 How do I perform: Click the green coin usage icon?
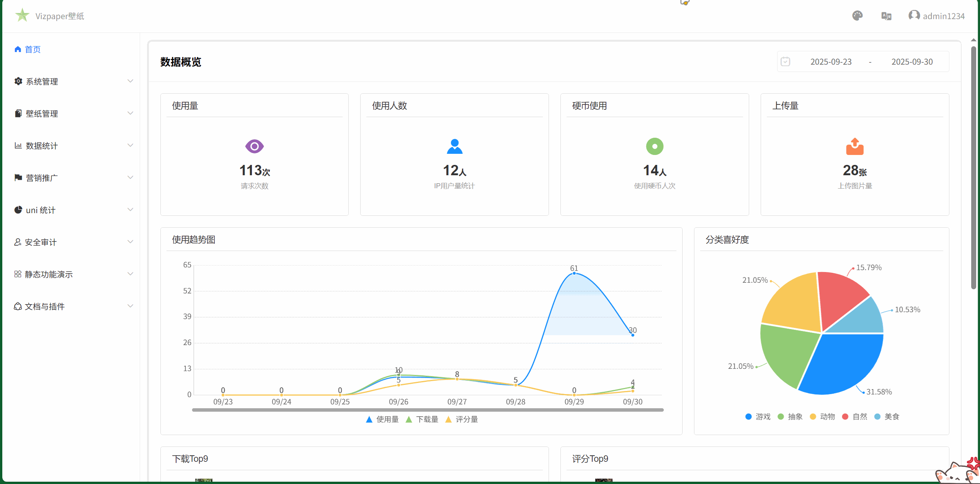pyautogui.click(x=654, y=146)
